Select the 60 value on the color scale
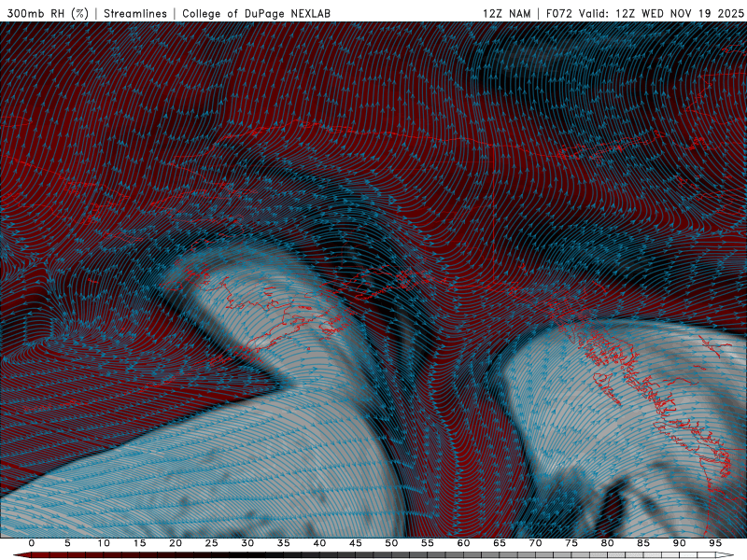 pos(463,543)
